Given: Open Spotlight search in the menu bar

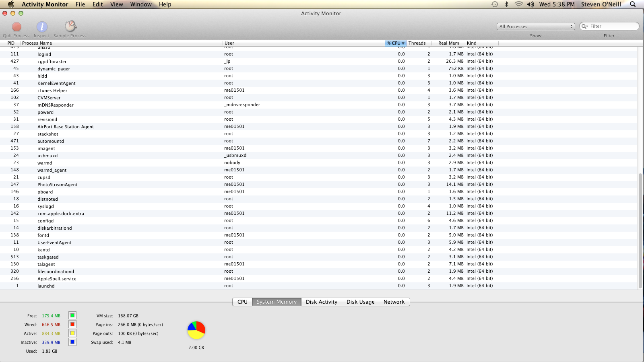Looking at the screenshot, I should [633, 4].
